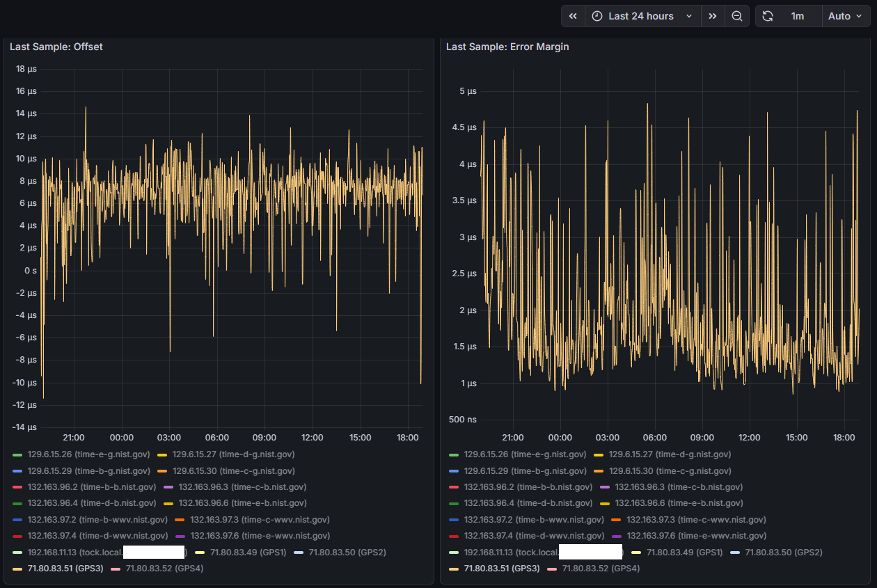Click 132.163.97.4 time-d-wwv in Error Margin legend
877x588 pixels.
click(534, 536)
